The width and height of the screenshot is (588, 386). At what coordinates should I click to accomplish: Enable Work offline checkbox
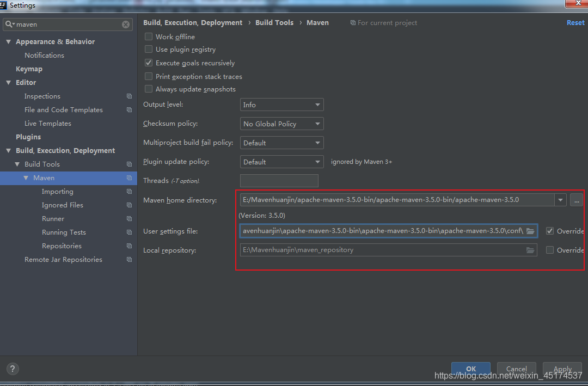[149, 36]
